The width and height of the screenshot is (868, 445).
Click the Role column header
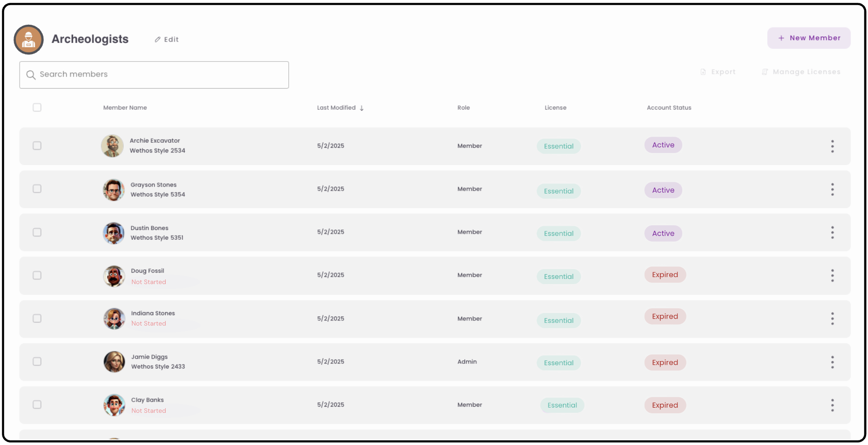(x=463, y=108)
